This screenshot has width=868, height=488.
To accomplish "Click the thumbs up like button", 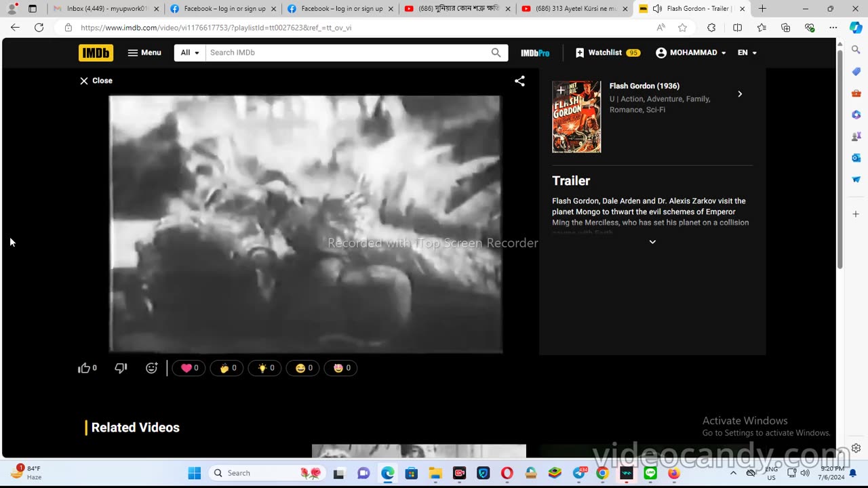I will coord(87,368).
